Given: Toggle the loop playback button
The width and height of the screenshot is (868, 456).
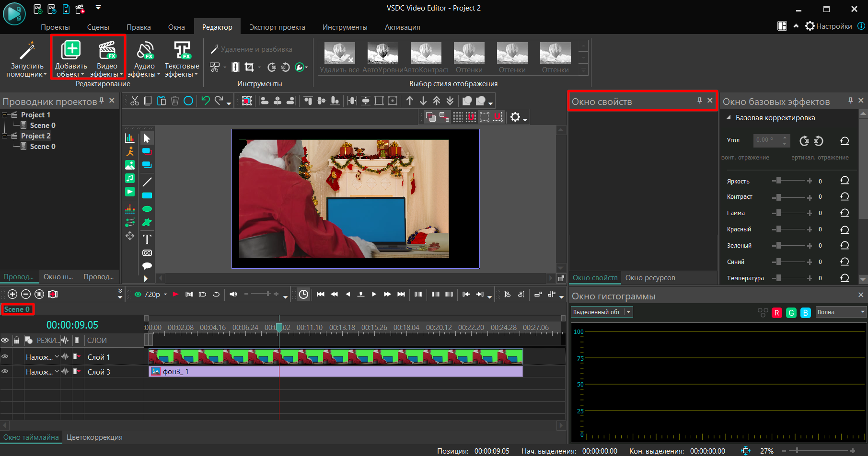Looking at the screenshot, I should (x=216, y=294).
